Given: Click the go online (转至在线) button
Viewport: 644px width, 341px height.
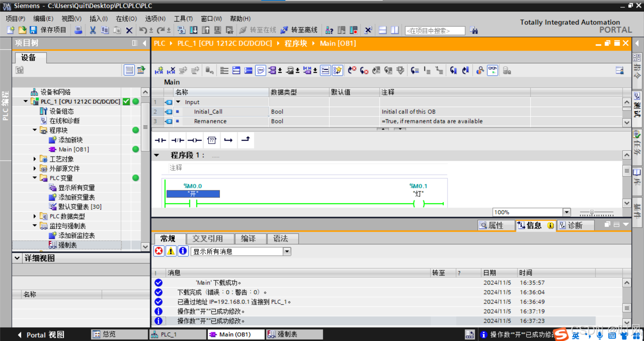Looking at the screenshot, I should 258,30.
